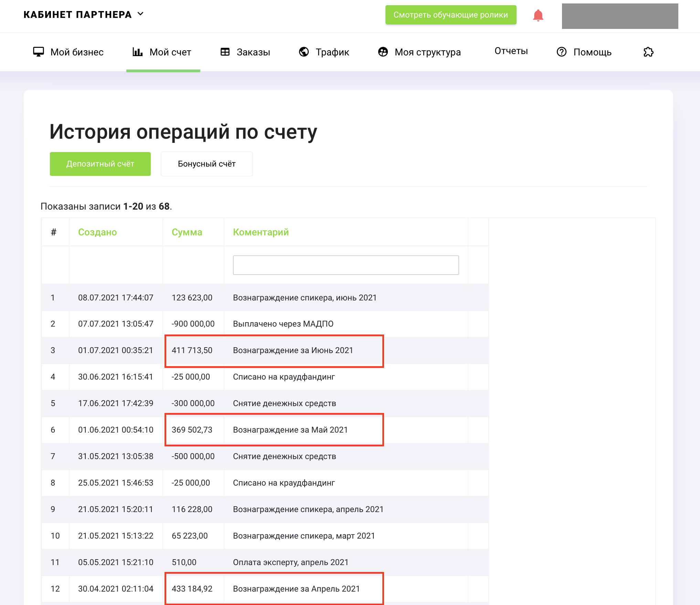
Task: Click the text Вознаграждение за Июнь 2021
Action: click(x=293, y=350)
